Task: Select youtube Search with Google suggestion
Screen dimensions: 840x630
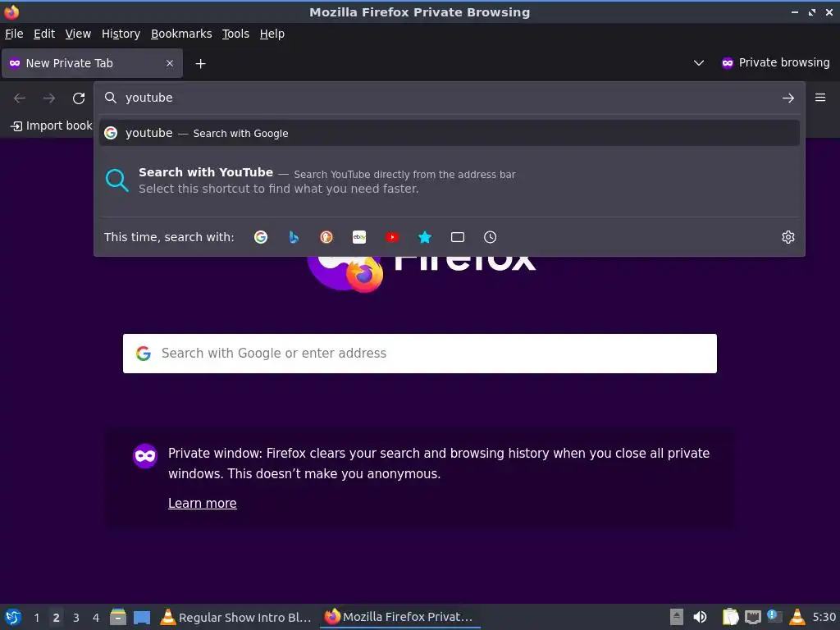Action: 449,133
